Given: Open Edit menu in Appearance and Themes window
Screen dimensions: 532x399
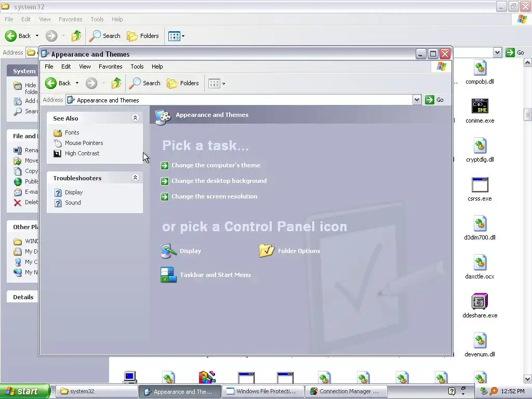Looking at the screenshot, I should [66, 66].
